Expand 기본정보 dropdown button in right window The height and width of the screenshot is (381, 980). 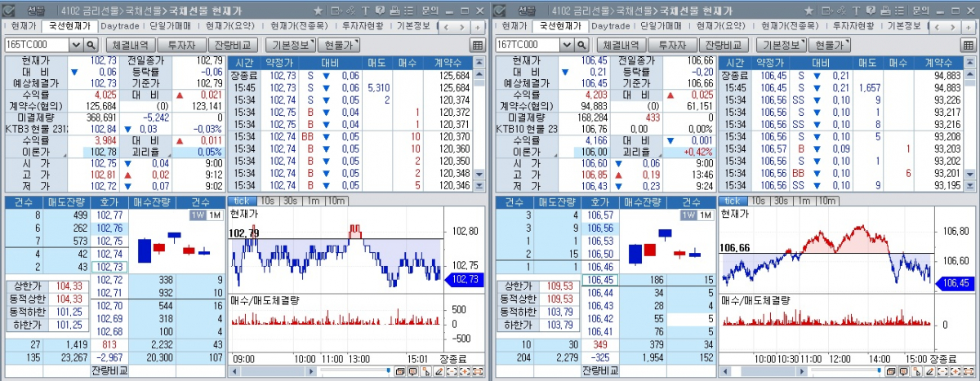(782, 45)
